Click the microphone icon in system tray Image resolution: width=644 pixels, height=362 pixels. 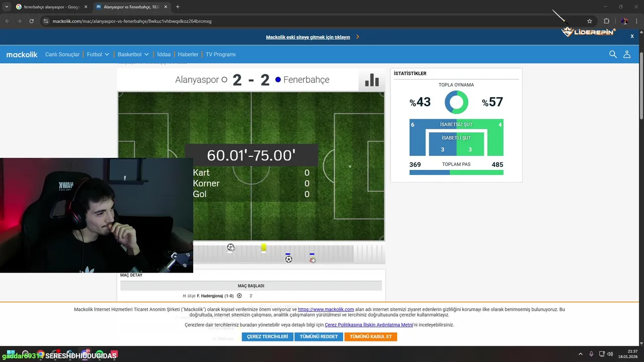point(592,354)
